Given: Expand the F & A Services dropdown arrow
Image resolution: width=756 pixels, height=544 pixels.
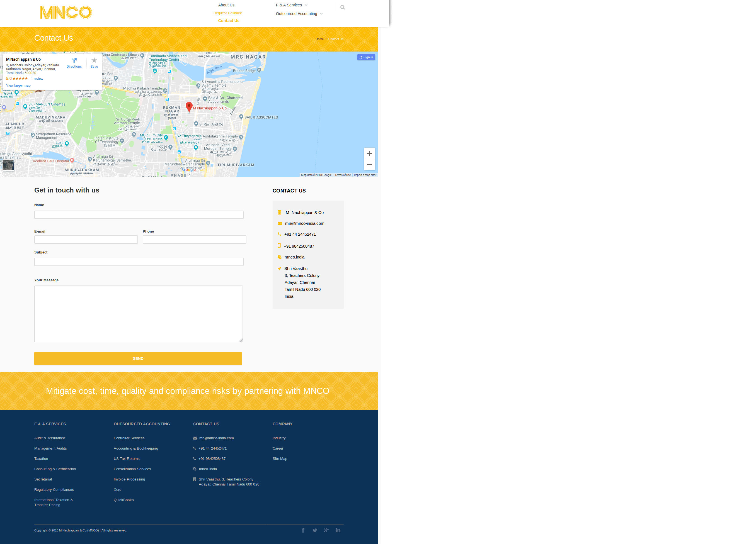Looking at the screenshot, I should click(306, 5).
